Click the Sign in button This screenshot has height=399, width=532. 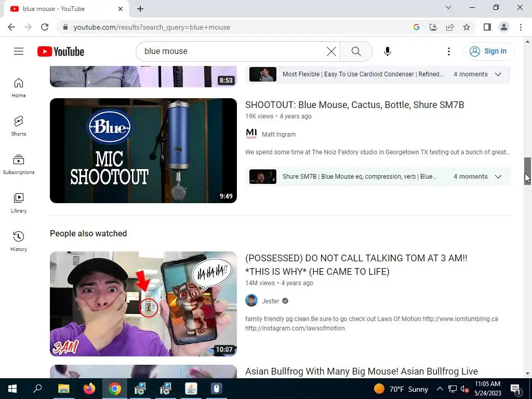pyautogui.click(x=488, y=51)
